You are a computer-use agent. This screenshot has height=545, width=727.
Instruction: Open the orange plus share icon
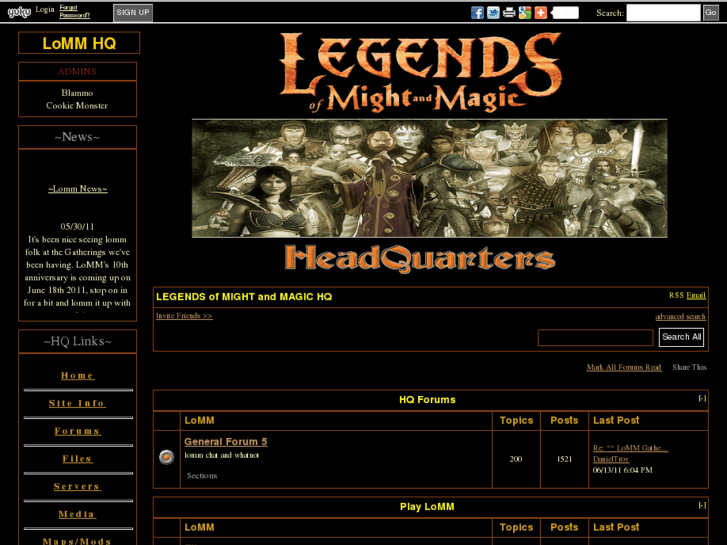coord(540,13)
